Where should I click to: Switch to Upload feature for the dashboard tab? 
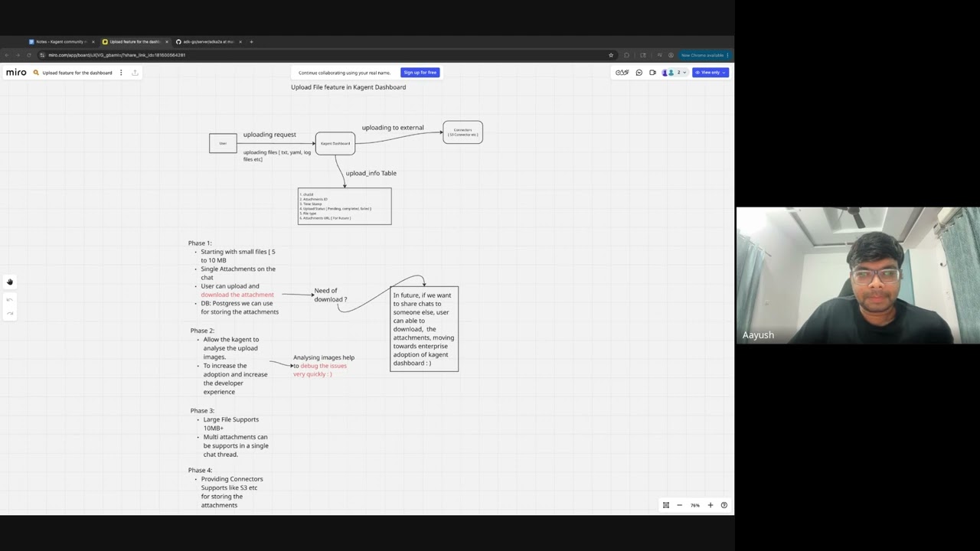[135, 42]
